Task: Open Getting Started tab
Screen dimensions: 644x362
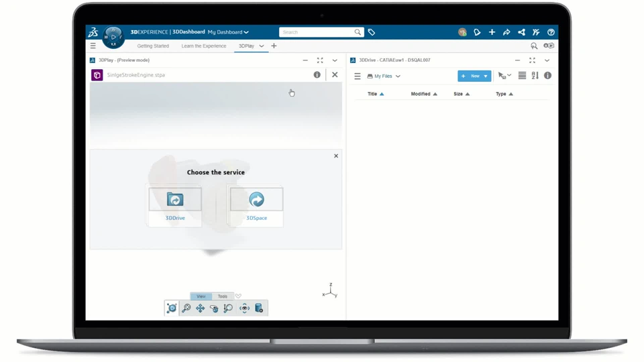Action: (153, 46)
